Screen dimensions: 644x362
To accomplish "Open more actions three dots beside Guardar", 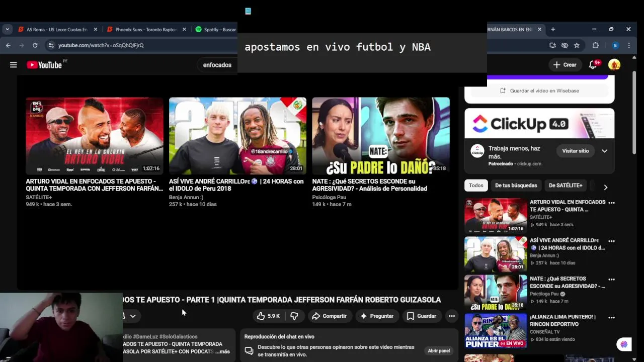I will (452, 316).
